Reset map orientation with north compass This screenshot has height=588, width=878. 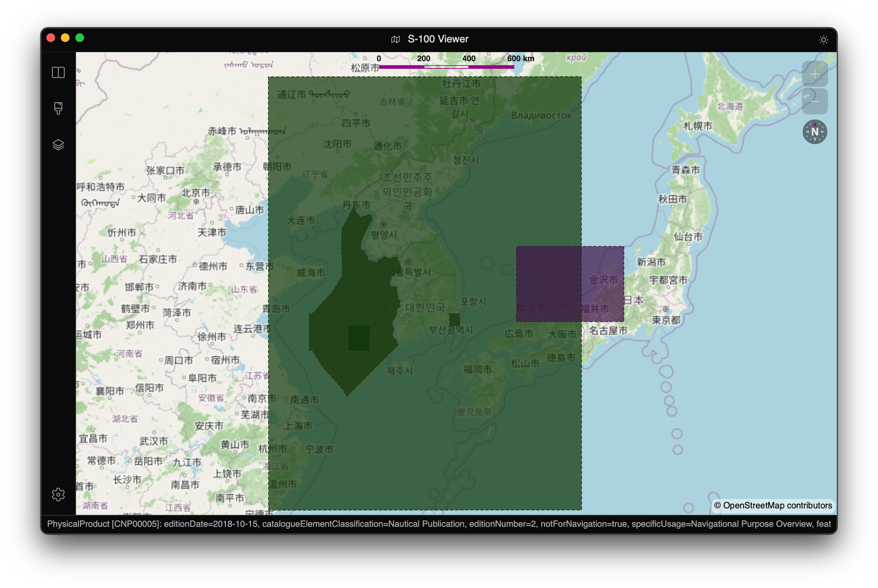[x=815, y=132]
